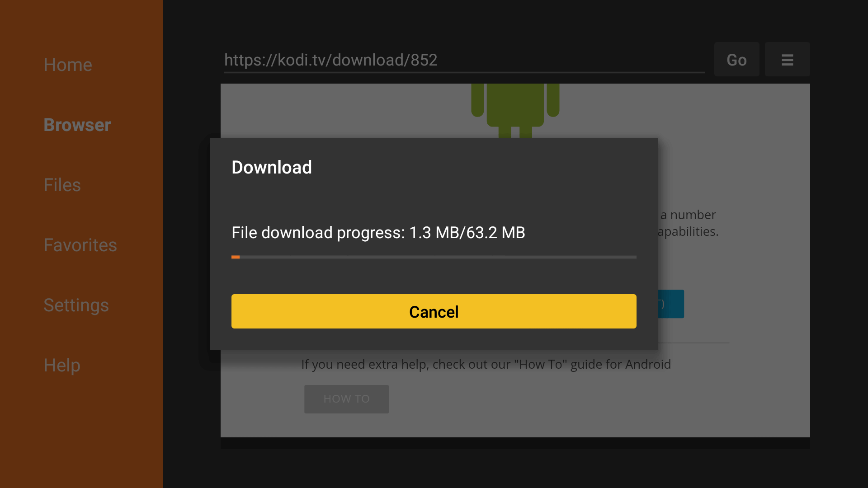Open the Files section
The height and width of the screenshot is (488, 868).
(62, 185)
